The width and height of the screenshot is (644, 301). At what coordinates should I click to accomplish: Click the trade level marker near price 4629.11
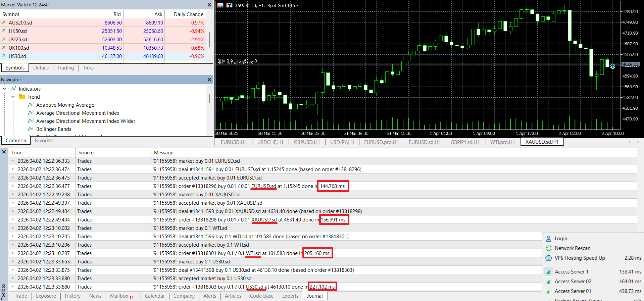(x=613, y=66)
